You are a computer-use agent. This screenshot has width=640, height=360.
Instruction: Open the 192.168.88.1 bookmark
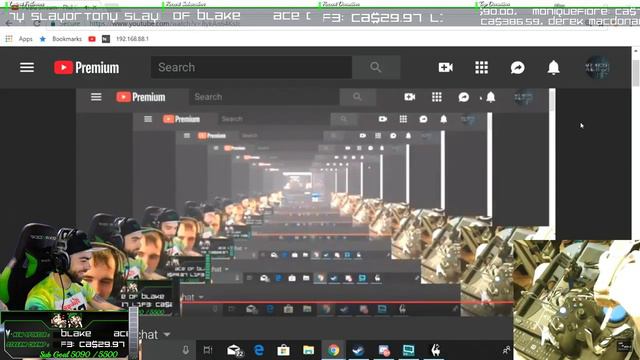pyautogui.click(x=132, y=39)
